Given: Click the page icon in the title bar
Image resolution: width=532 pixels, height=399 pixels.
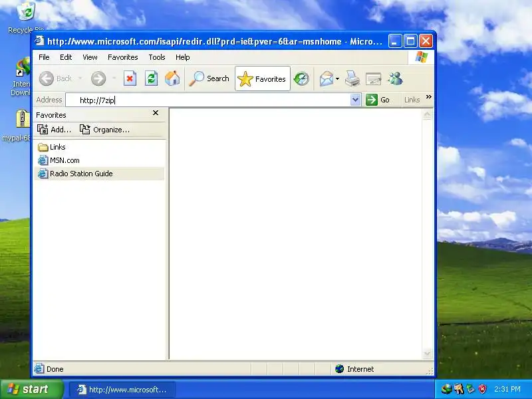Looking at the screenshot, I should click(40, 41).
